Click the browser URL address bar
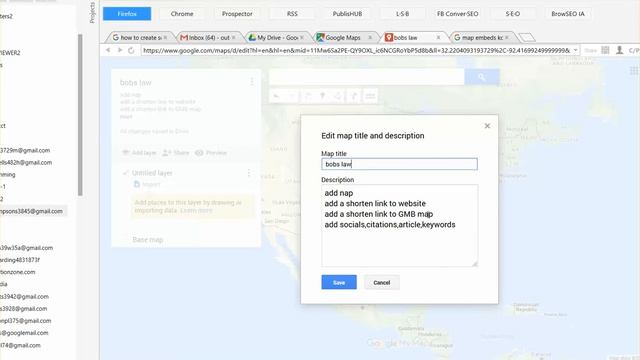 [x=356, y=50]
